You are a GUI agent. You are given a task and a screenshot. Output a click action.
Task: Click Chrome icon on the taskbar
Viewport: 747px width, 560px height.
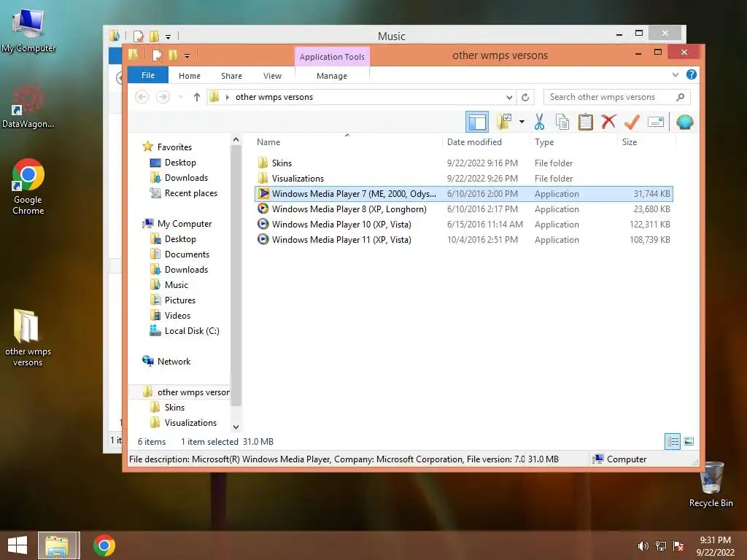pyautogui.click(x=104, y=545)
